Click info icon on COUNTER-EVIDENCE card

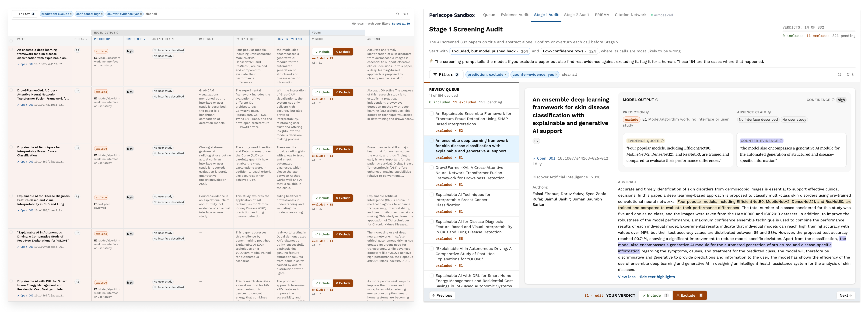point(781,141)
